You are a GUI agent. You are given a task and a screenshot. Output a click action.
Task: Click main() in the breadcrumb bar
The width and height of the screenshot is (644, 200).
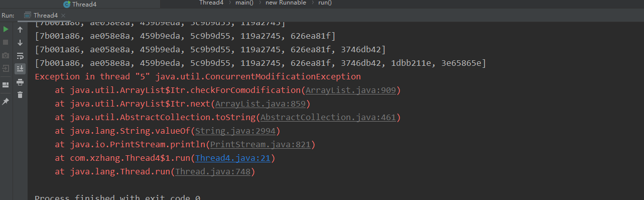(244, 3)
